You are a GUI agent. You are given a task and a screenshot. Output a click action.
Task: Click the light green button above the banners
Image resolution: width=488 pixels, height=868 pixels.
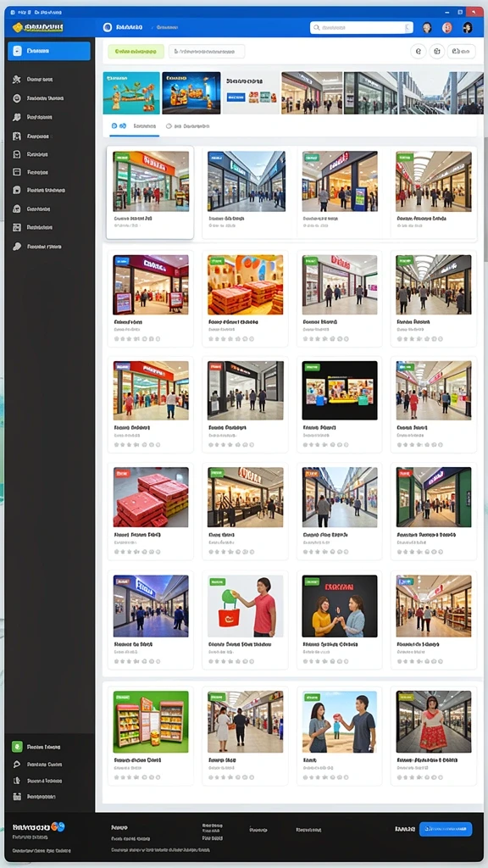(136, 52)
